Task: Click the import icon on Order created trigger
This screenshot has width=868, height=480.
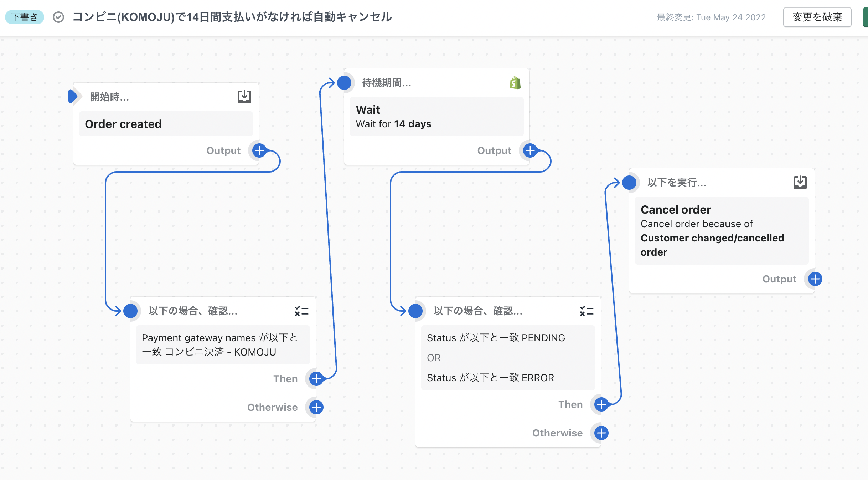Action: coord(244,97)
